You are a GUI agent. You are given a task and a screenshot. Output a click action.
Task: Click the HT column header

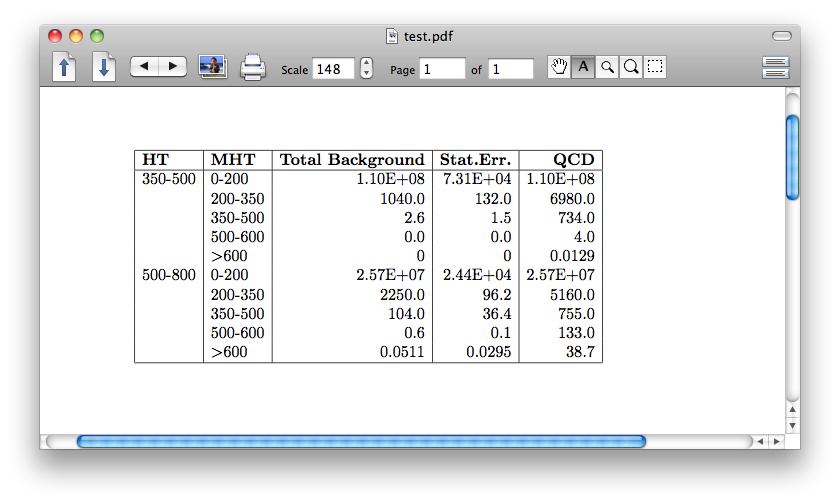point(155,160)
